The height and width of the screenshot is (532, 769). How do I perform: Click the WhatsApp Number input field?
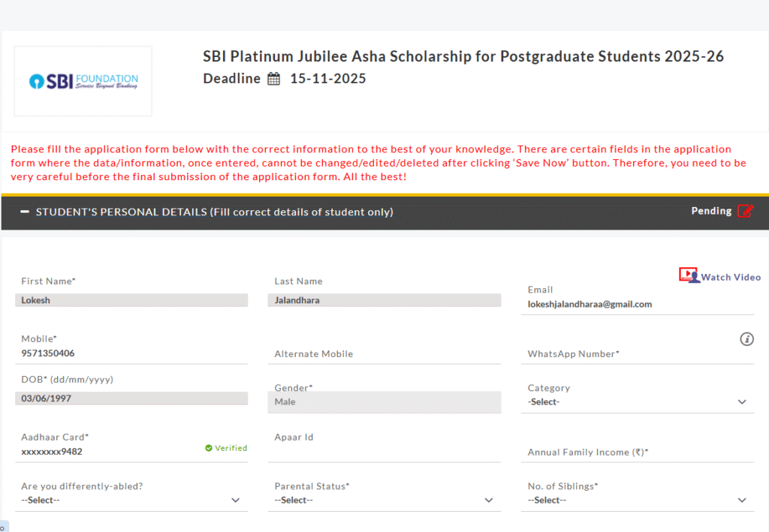click(x=637, y=354)
